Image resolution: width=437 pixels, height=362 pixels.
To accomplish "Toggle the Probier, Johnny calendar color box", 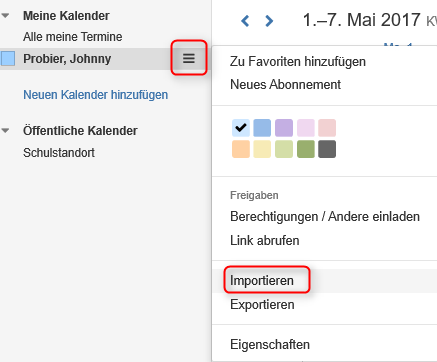I will (x=8, y=58).
